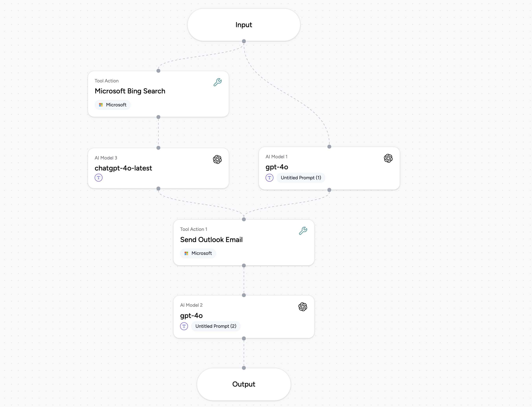This screenshot has height=407, width=532.
Task: Click the OpenAI logo on AI Model 2
Action: coord(303,307)
